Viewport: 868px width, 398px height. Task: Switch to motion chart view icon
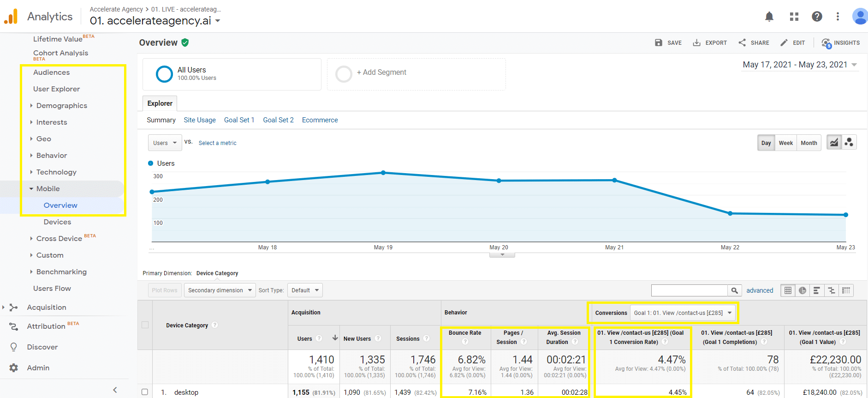coord(849,143)
